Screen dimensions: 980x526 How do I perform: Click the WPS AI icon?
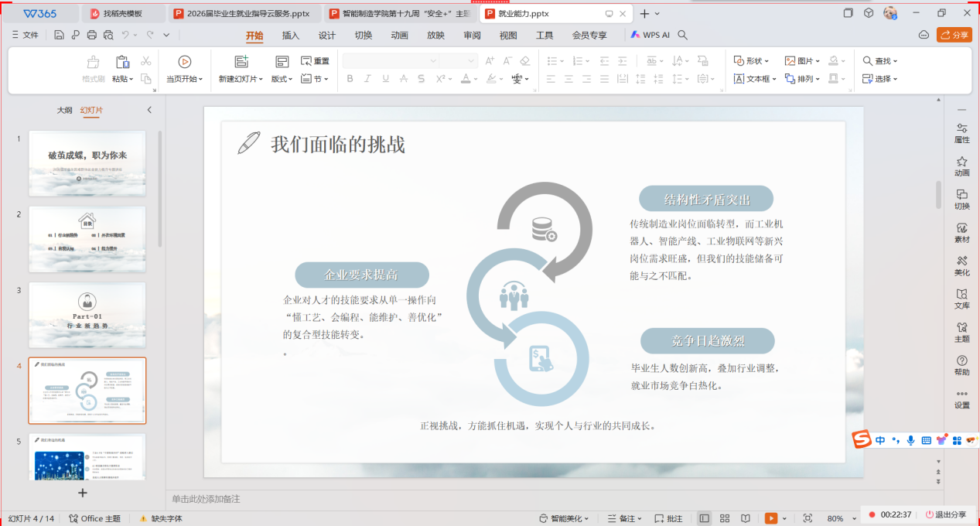[635, 35]
